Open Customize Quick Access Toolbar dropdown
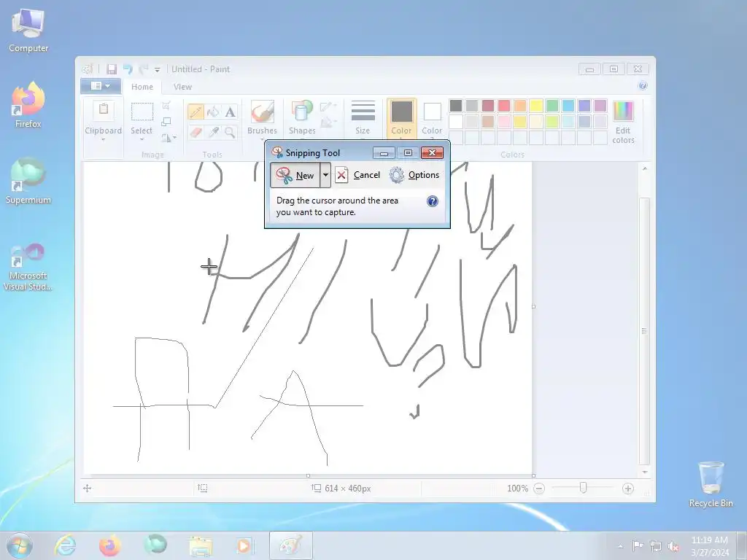 [x=158, y=69]
